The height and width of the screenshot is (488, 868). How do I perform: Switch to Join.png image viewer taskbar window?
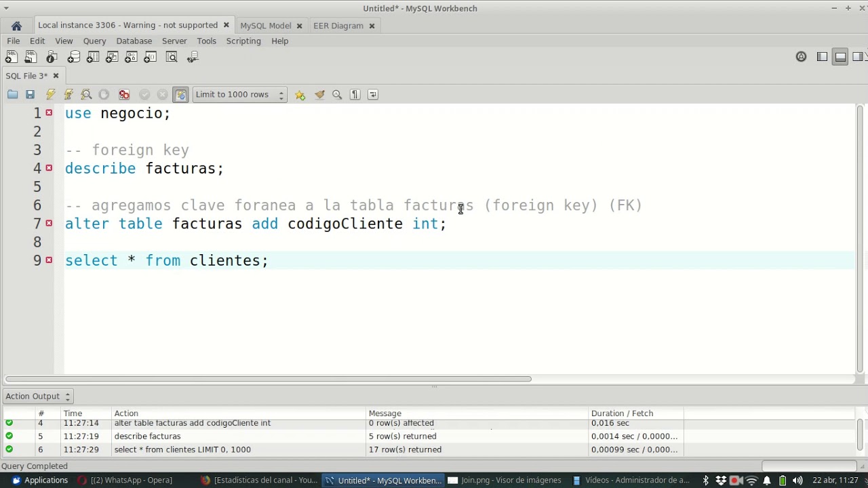coord(505,481)
